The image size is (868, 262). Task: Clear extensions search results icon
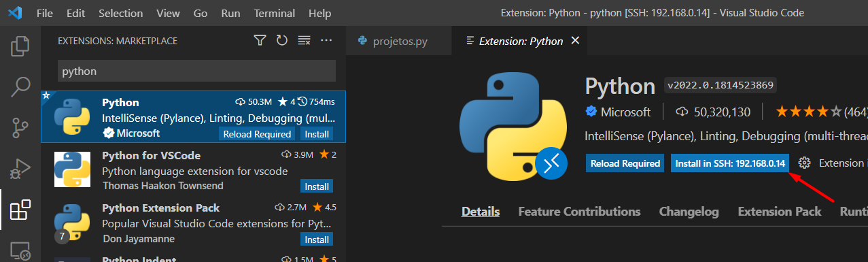[304, 41]
